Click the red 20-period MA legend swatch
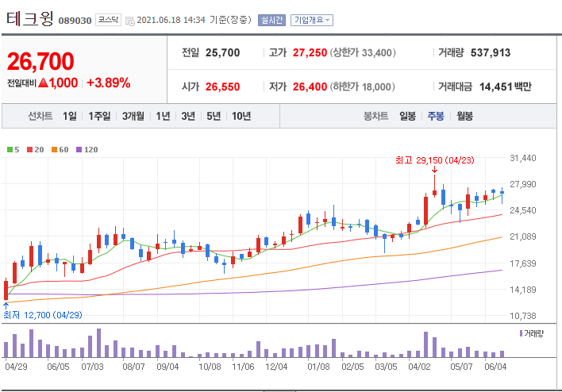562x392 pixels. pyautogui.click(x=29, y=150)
